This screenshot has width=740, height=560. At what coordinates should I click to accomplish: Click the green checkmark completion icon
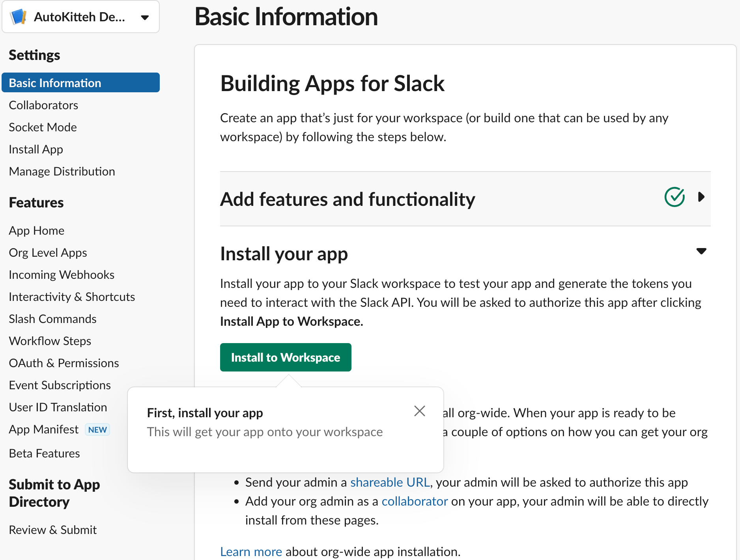pyautogui.click(x=675, y=197)
